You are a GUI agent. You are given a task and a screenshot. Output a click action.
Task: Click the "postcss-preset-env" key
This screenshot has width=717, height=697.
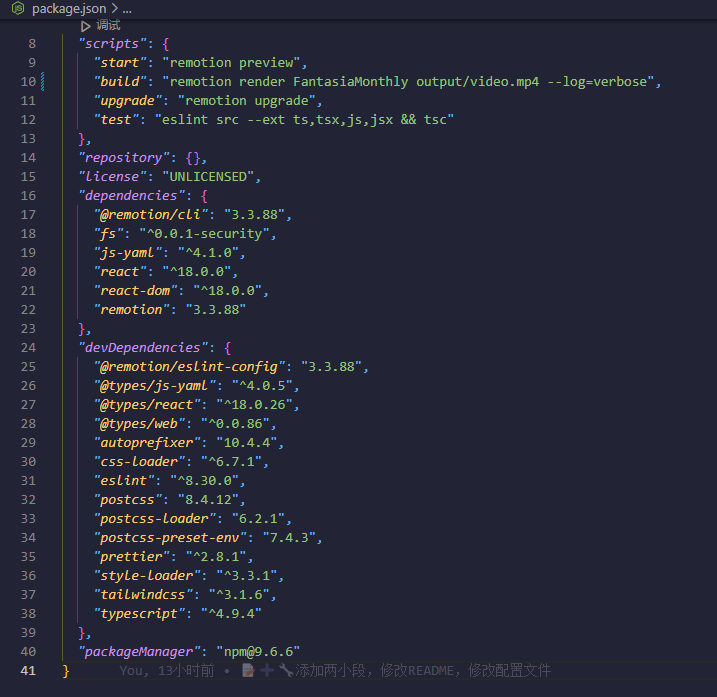(x=170, y=538)
